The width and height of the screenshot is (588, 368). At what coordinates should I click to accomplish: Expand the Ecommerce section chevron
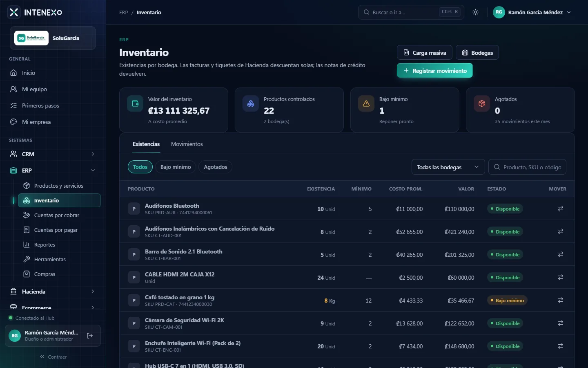tap(93, 307)
